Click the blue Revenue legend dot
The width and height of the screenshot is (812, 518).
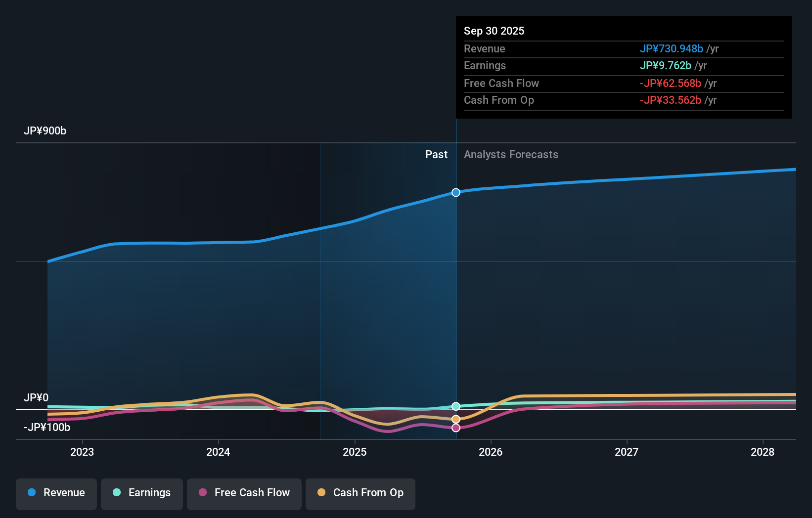click(x=32, y=493)
